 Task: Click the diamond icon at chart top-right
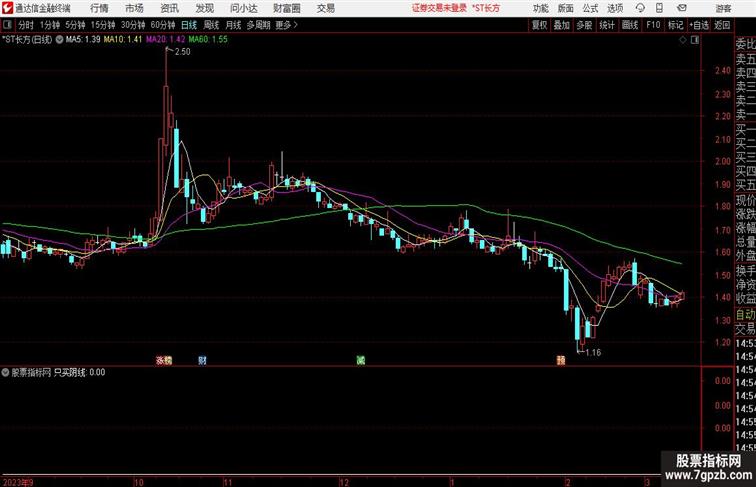click(683, 40)
